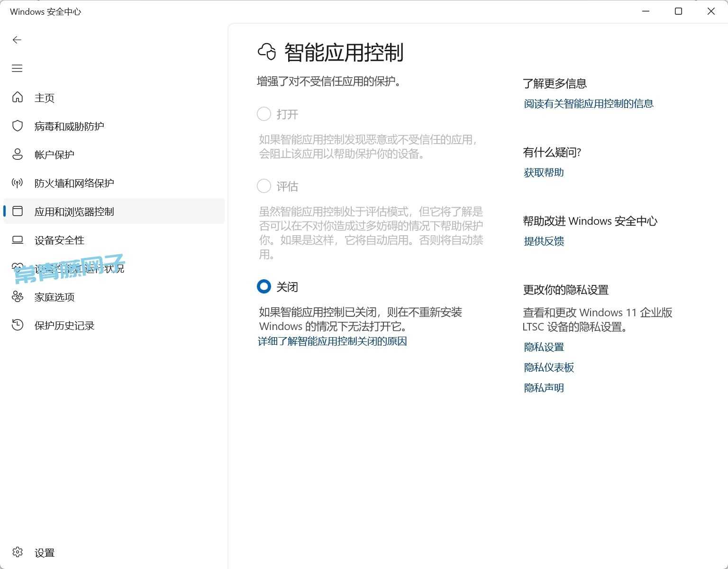Click the laptop icon for 设备安全性

(18, 240)
